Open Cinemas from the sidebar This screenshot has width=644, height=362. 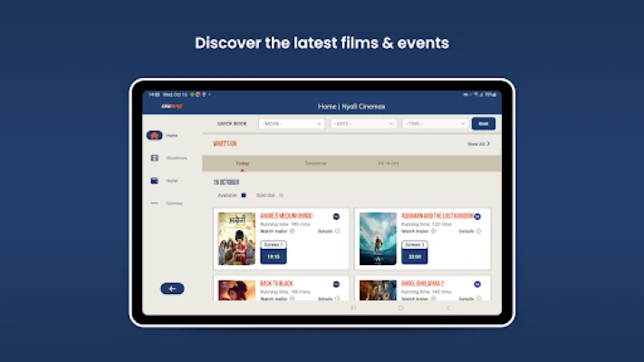pyautogui.click(x=154, y=204)
